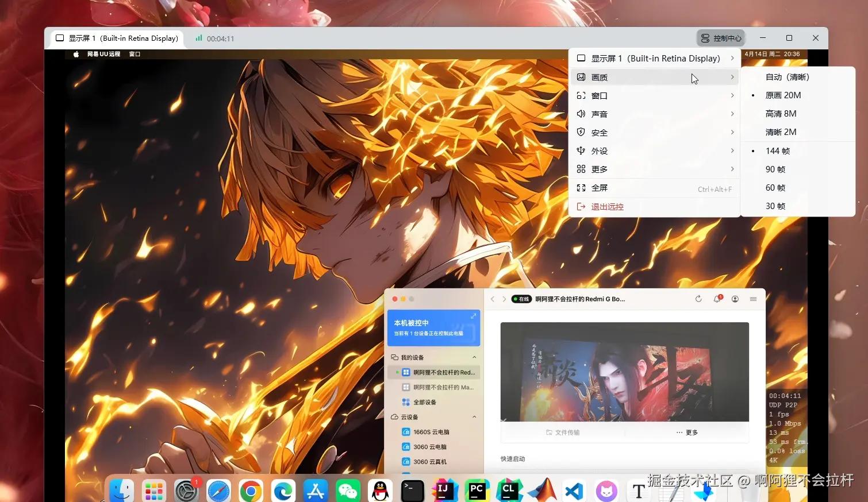Click the security shield icon in control menu
This screenshot has width=868, height=502.
(581, 132)
